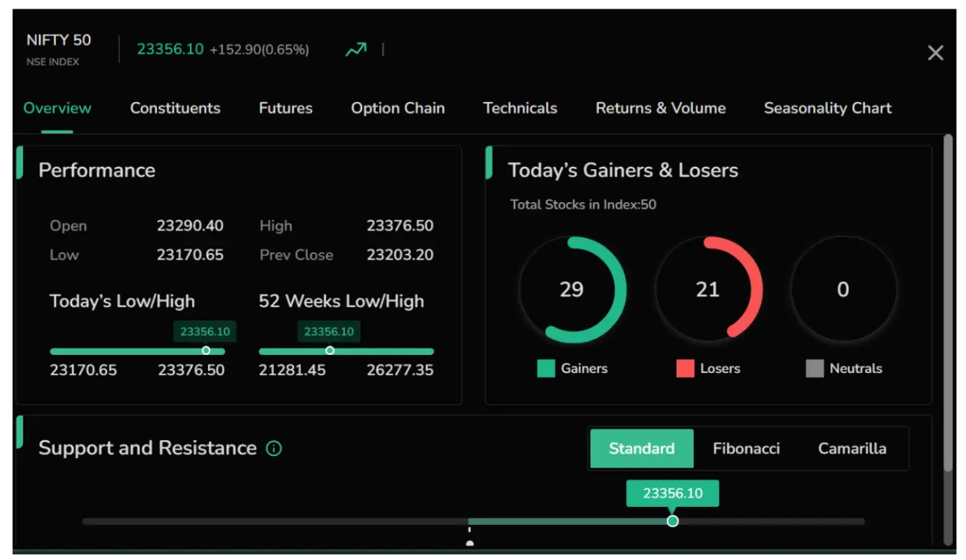The image size is (966, 560).
Task: Click the Today's Low/High slider marker
Action: [206, 351]
